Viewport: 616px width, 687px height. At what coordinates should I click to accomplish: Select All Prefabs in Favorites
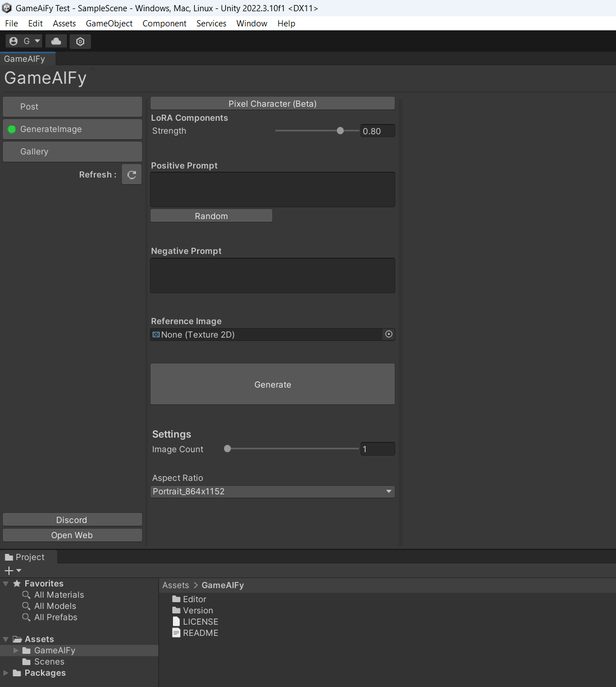[56, 617]
